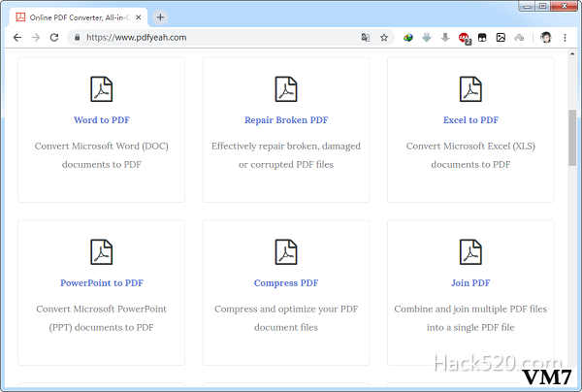This screenshot has height=392, width=582.
Task: Click the text "Convert Microsoft Word (DOC)"
Action: coord(101,147)
